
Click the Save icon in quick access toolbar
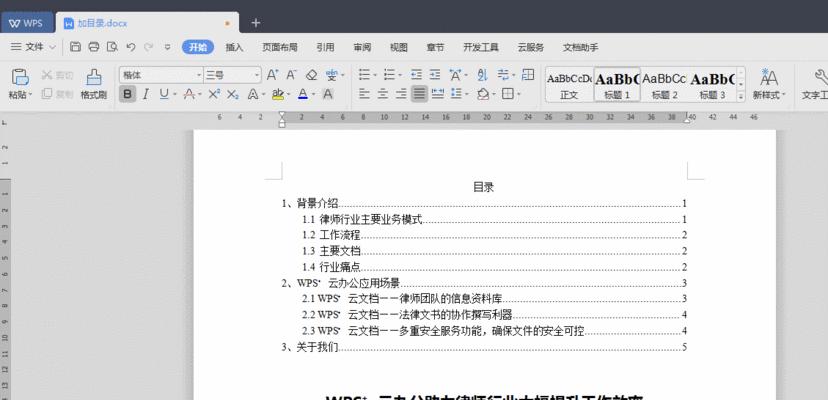pyautogui.click(x=76, y=47)
